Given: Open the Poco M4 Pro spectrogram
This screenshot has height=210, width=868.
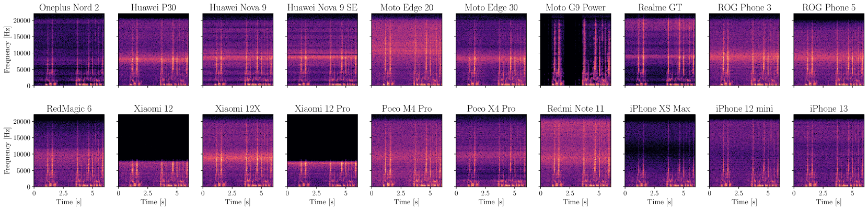Looking at the screenshot, I should tap(407, 151).
